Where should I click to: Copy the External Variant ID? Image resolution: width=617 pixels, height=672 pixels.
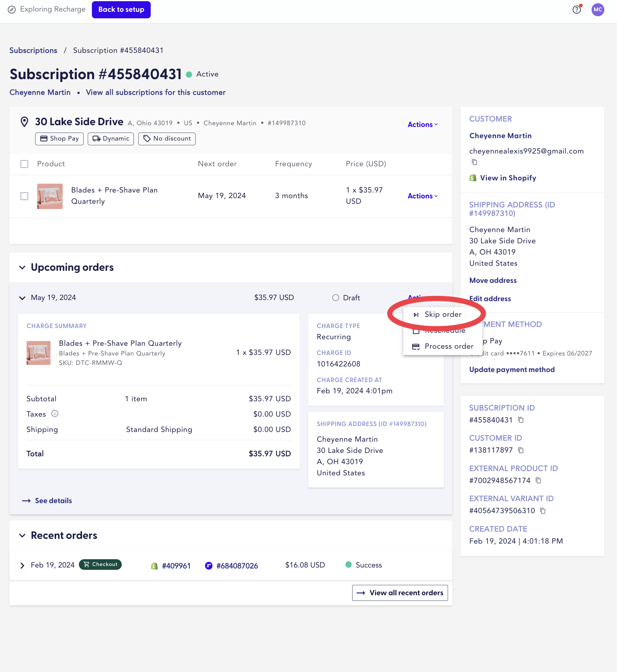pyautogui.click(x=543, y=511)
